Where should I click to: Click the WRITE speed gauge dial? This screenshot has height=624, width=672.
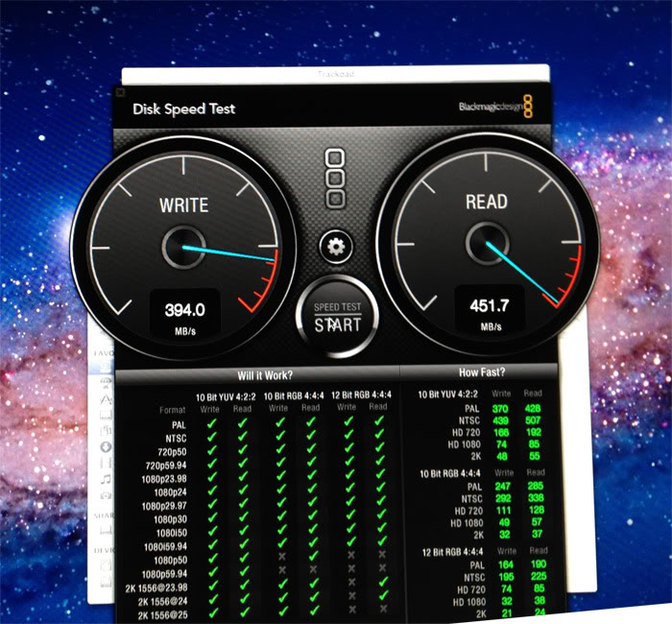point(184,248)
